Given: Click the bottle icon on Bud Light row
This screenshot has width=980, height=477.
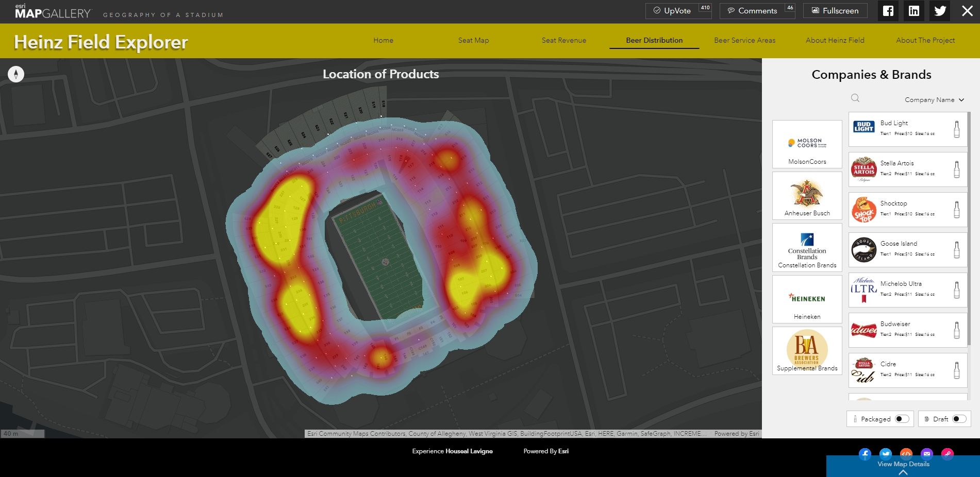Looking at the screenshot, I should click(x=957, y=129).
